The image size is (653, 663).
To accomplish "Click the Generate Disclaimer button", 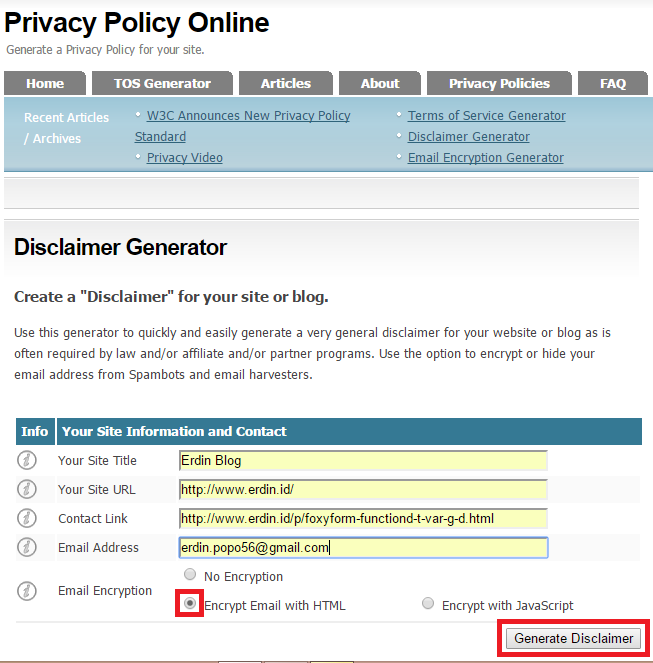I will point(573,638).
